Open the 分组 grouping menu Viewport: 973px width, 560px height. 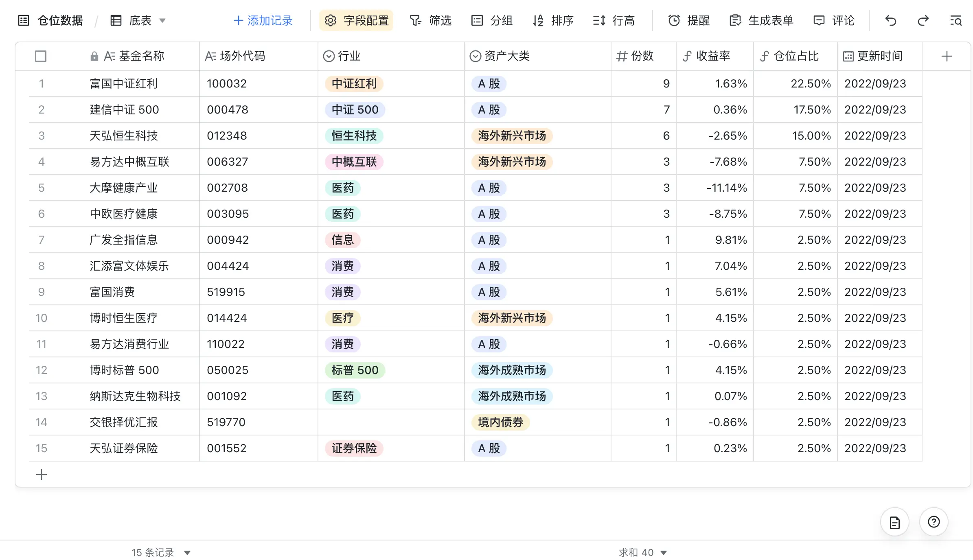(x=492, y=20)
